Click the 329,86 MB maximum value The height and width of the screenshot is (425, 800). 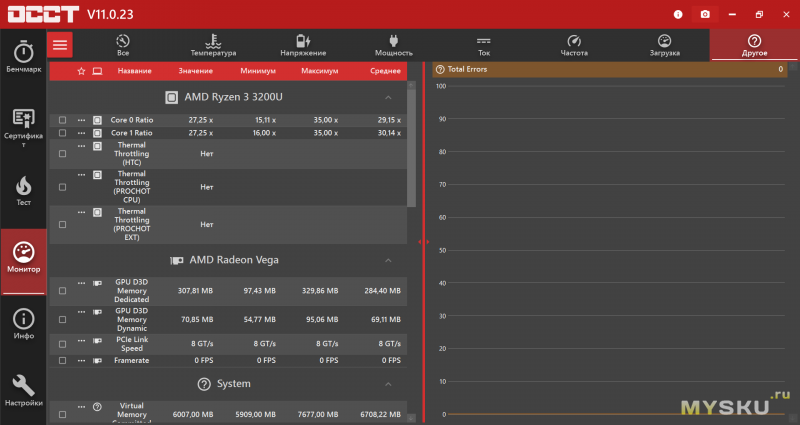320,291
